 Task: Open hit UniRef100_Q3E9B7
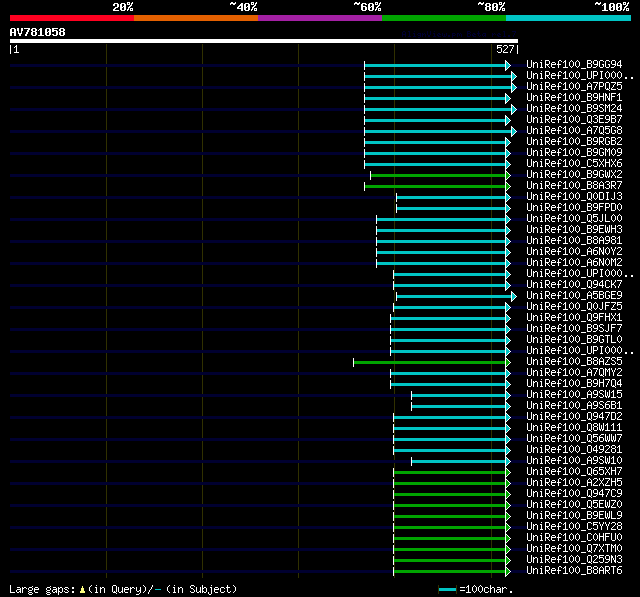click(x=574, y=120)
